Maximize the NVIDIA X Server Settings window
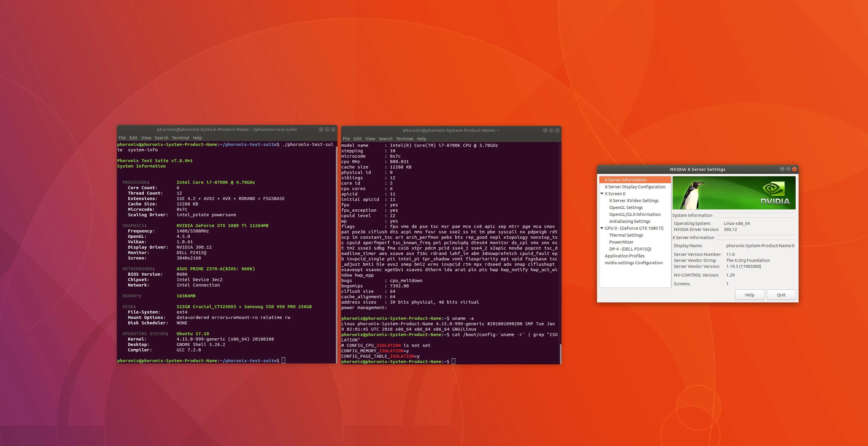 [x=788, y=169]
